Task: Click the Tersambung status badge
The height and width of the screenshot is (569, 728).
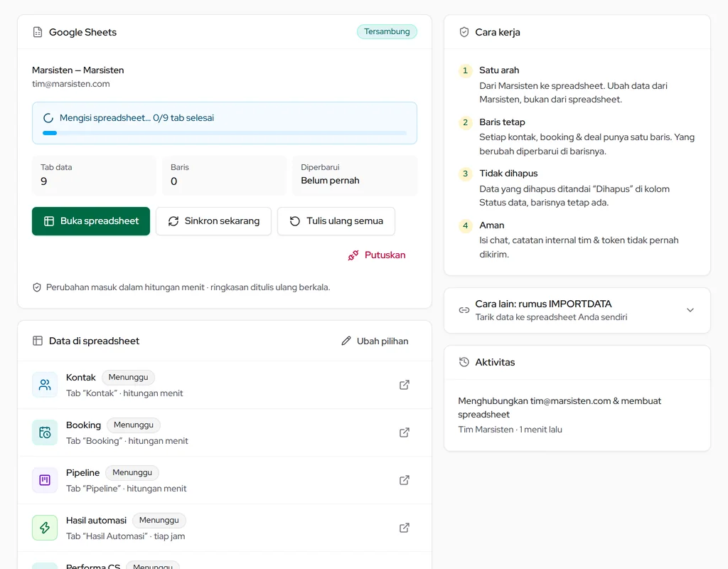Action: (387, 31)
